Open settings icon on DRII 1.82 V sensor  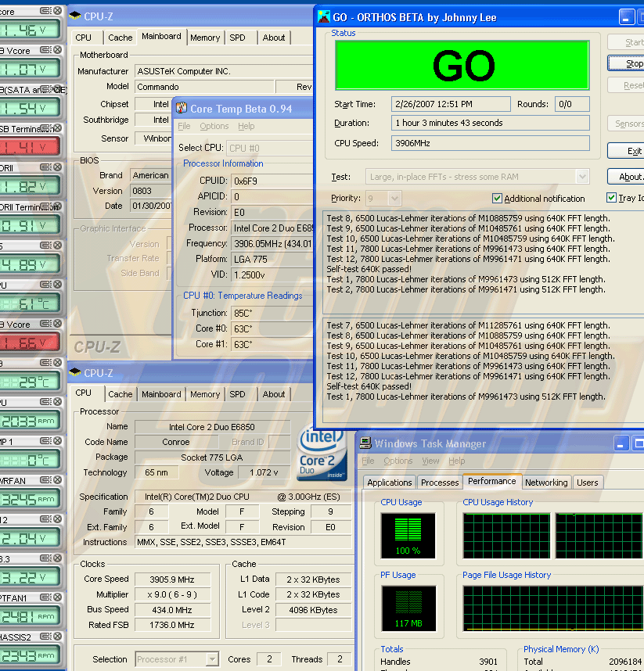click(45, 167)
